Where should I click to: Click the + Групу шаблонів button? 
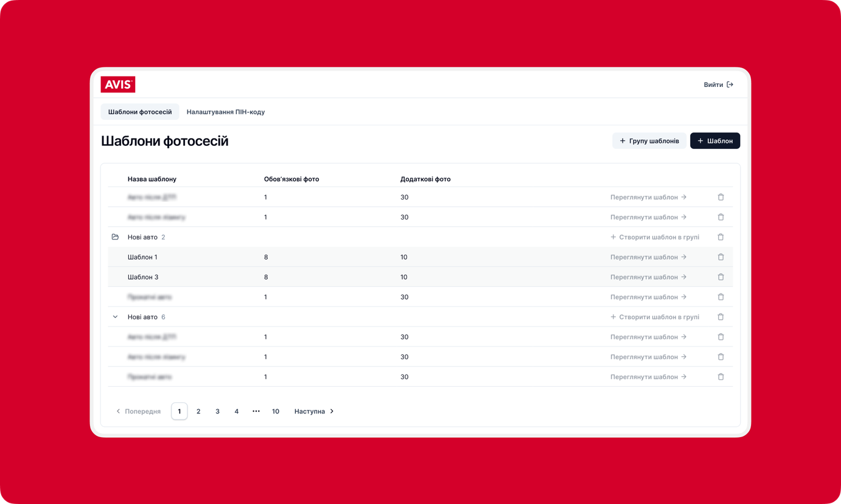649,141
